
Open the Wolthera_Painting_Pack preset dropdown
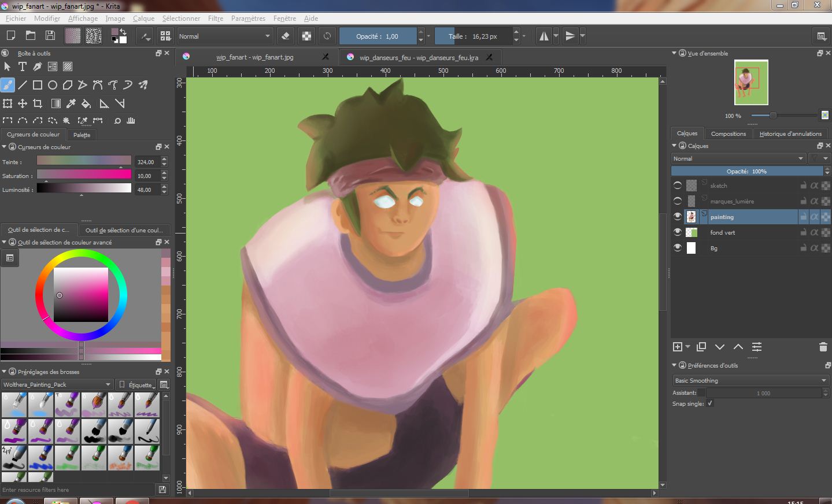(x=57, y=384)
